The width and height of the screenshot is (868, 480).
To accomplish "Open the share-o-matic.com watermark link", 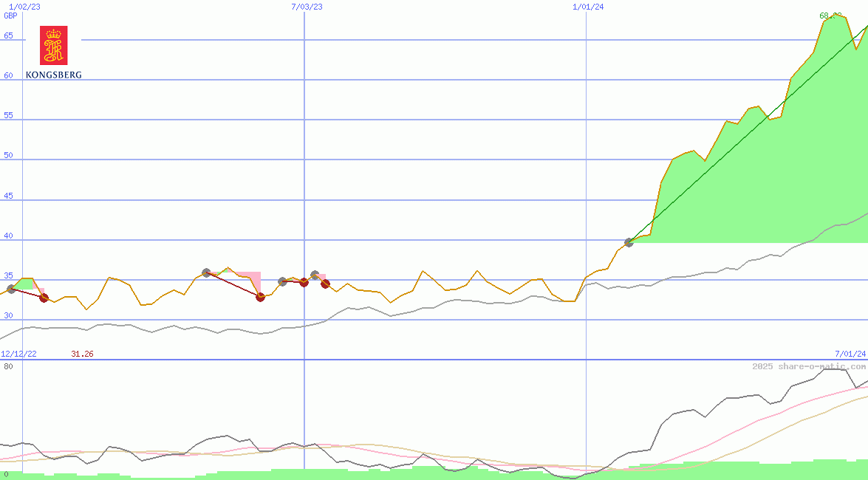I will click(809, 366).
